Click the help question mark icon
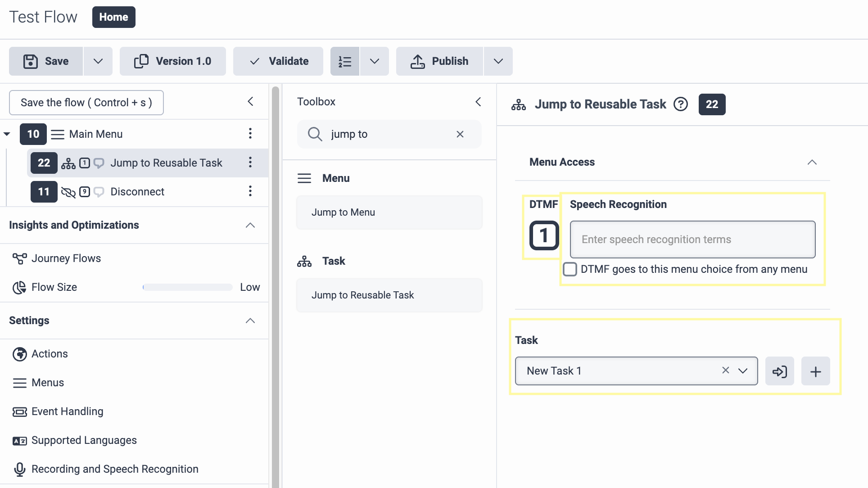The width and height of the screenshot is (868, 488). pos(680,104)
